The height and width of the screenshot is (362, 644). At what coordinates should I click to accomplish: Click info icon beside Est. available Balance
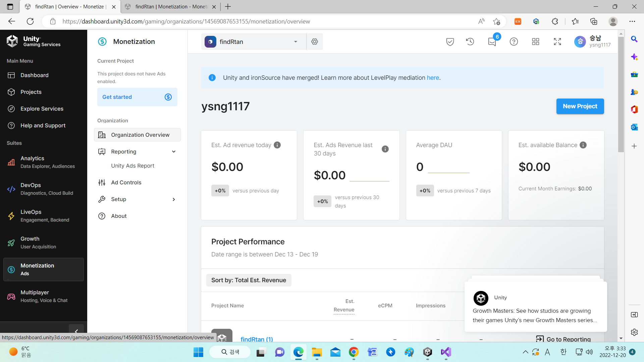click(x=583, y=145)
